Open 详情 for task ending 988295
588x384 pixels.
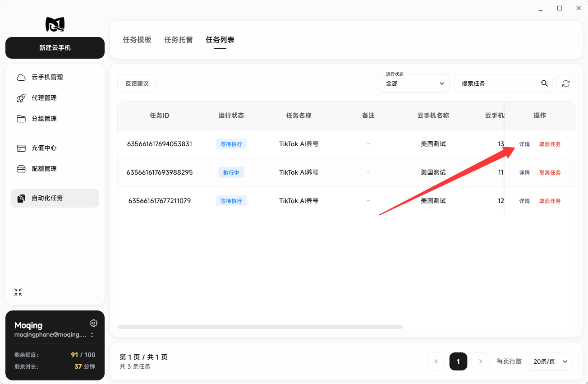pyautogui.click(x=524, y=173)
